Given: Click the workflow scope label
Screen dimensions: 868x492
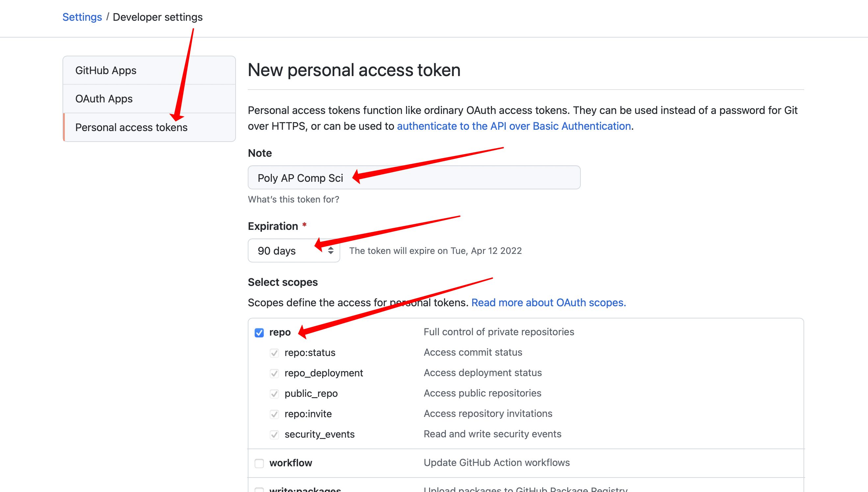Looking at the screenshot, I should coord(291,463).
